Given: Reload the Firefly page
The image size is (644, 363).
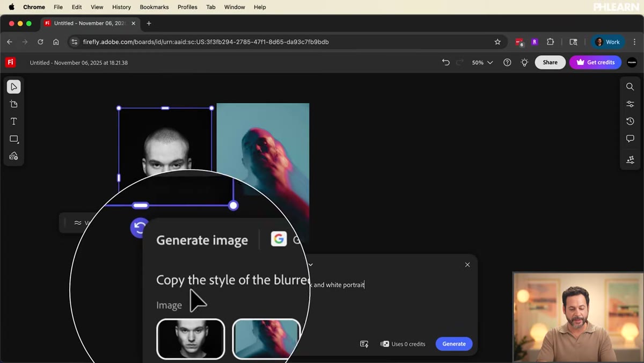Looking at the screenshot, I should click(40, 42).
